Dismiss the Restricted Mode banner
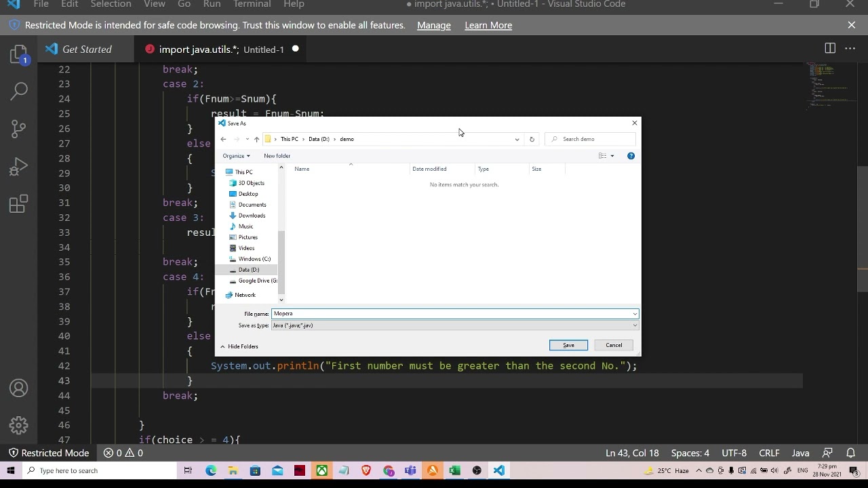 [852, 25]
